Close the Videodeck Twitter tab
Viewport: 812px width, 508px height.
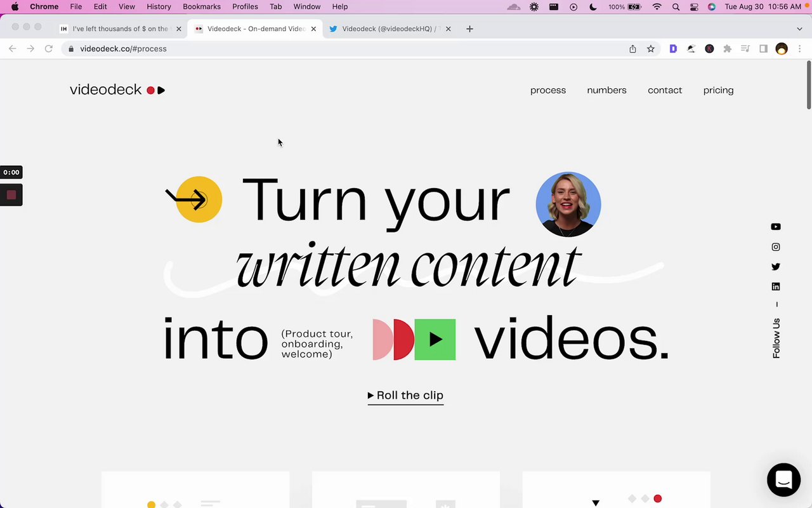coord(448,29)
